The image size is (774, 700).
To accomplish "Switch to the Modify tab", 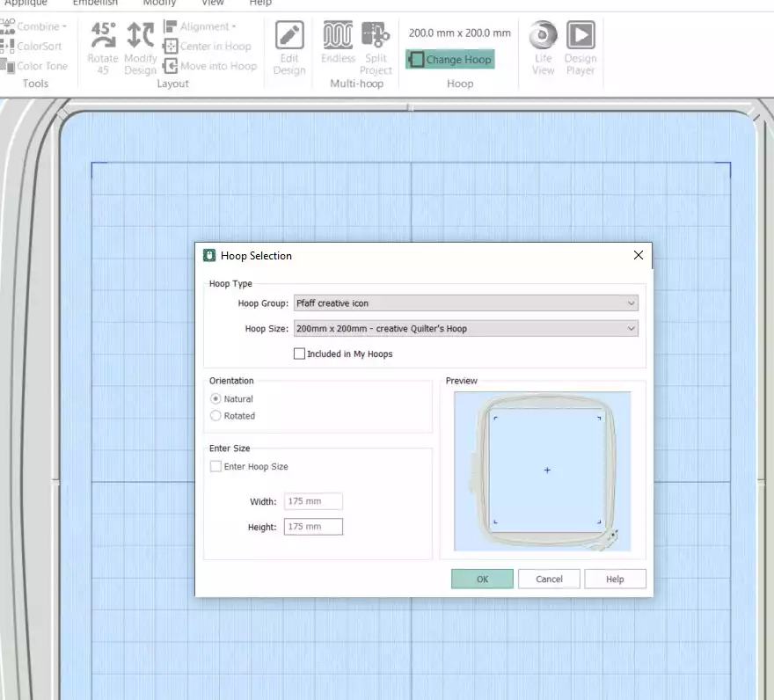I will (159, 3).
